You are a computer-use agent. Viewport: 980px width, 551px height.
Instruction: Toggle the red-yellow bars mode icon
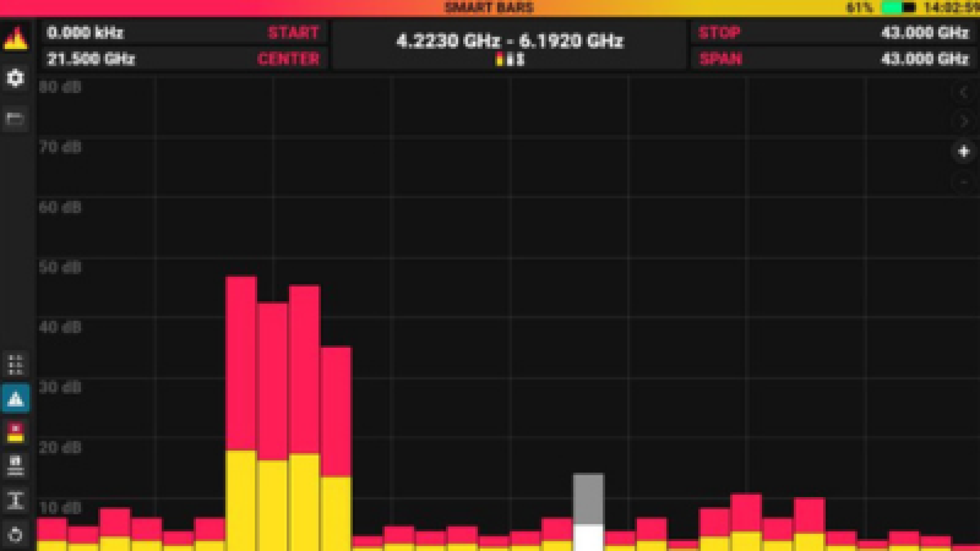[15, 432]
